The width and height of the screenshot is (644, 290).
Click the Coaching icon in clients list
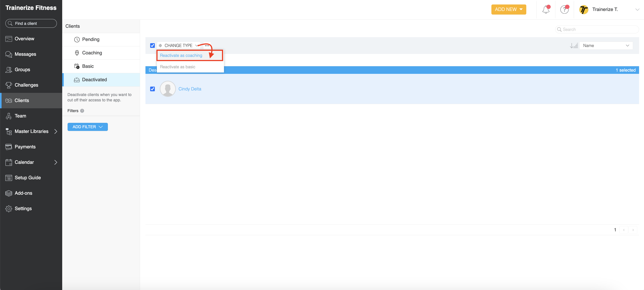[x=77, y=53]
